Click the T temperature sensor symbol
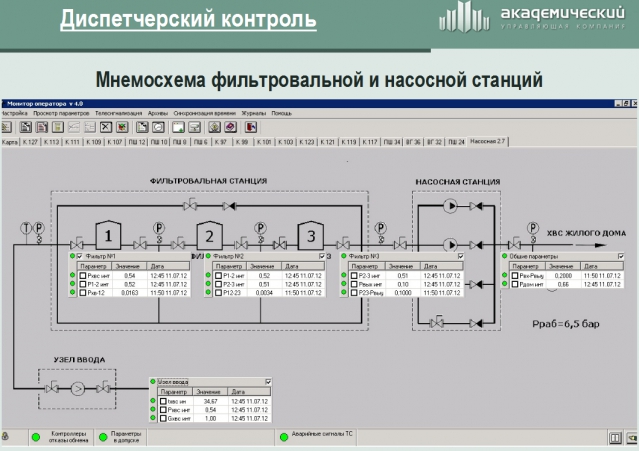The width and height of the screenshot is (639, 451). click(26, 228)
